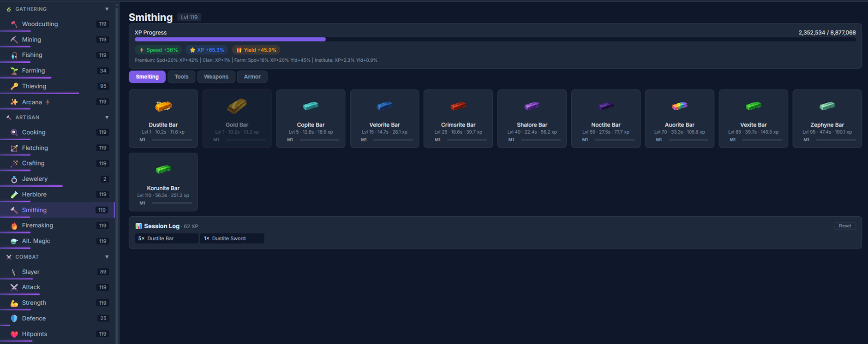This screenshot has height=344, width=868.
Task: Click the Speed +36% bonus badge
Action: 158,50
